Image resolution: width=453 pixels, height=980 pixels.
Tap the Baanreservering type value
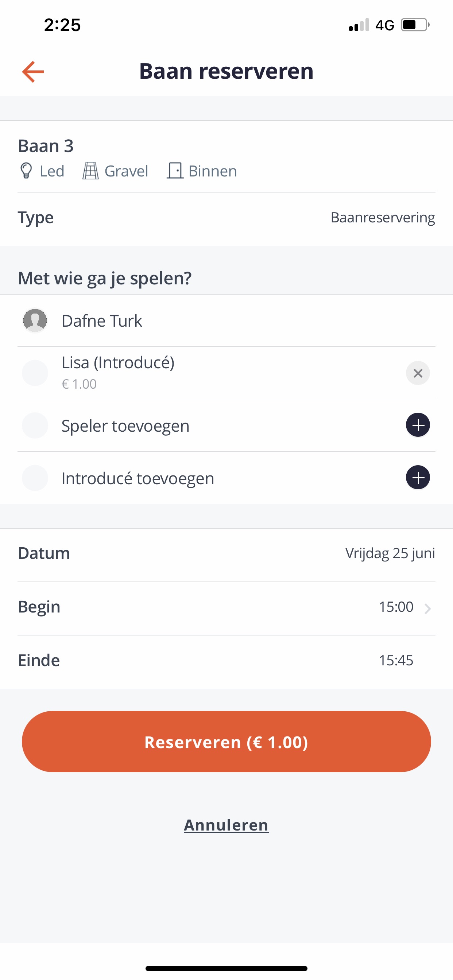click(383, 218)
